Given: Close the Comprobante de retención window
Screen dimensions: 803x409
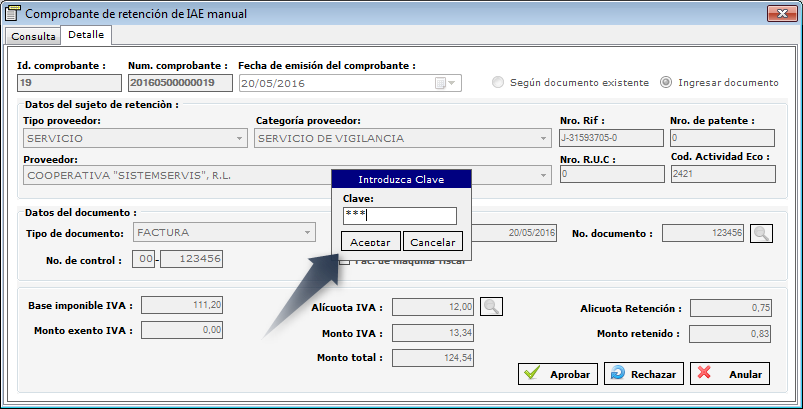Looking at the screenshot, I should [782, 13].
